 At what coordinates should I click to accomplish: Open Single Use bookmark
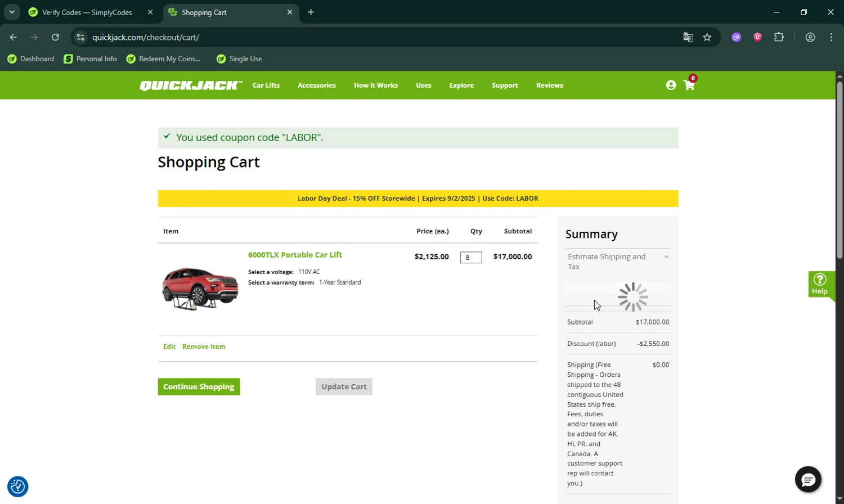pyautogui.click(x=239, y=58)
